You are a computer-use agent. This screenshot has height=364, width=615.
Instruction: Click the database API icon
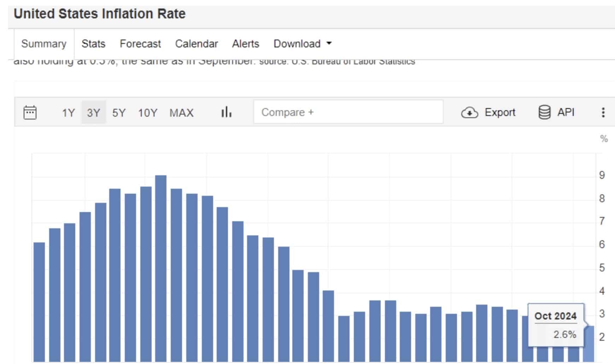(x=544, y=112)
